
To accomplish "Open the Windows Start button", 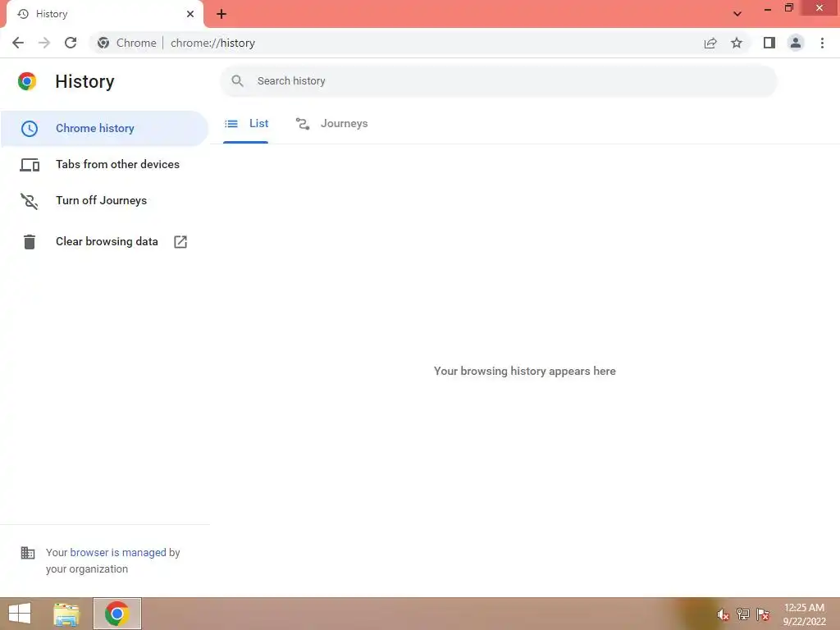I will 20,614.
